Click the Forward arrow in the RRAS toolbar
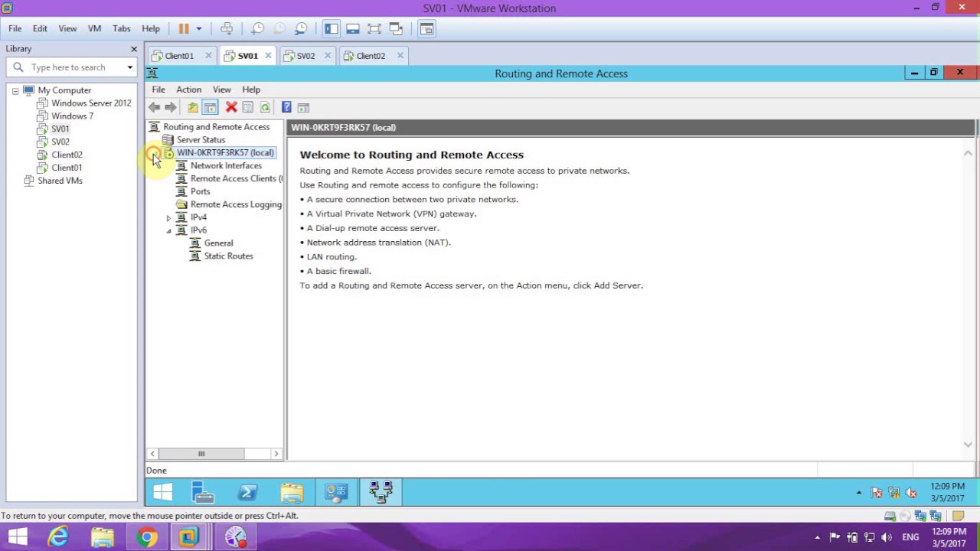This screenshot has width=980, height=551. (x=171, y=107)
